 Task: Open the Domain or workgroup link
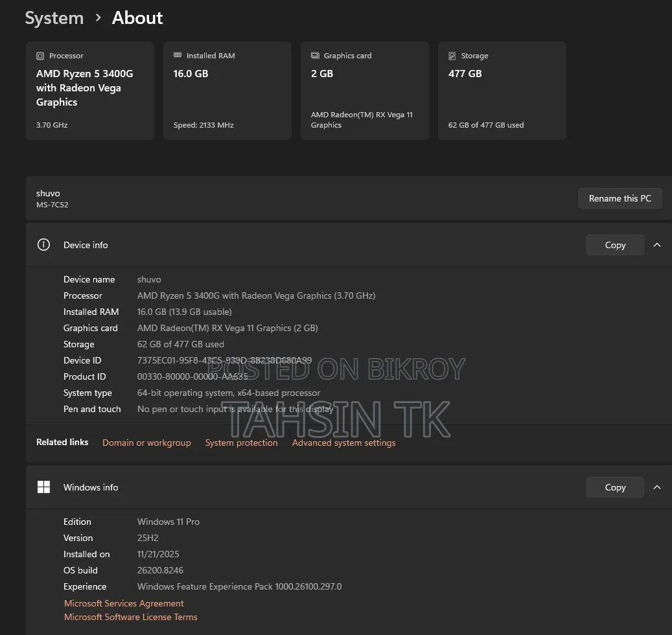tap(146, 443)
